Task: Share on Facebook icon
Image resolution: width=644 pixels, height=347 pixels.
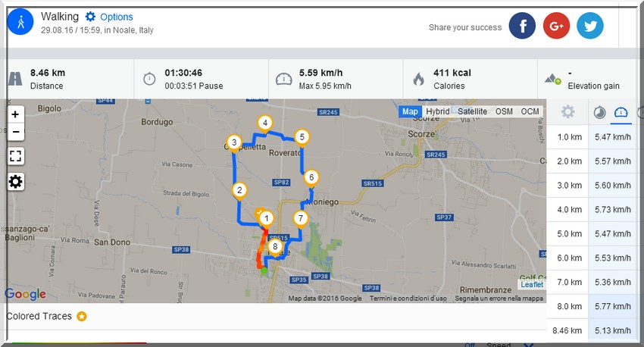Action: [522, 26]
